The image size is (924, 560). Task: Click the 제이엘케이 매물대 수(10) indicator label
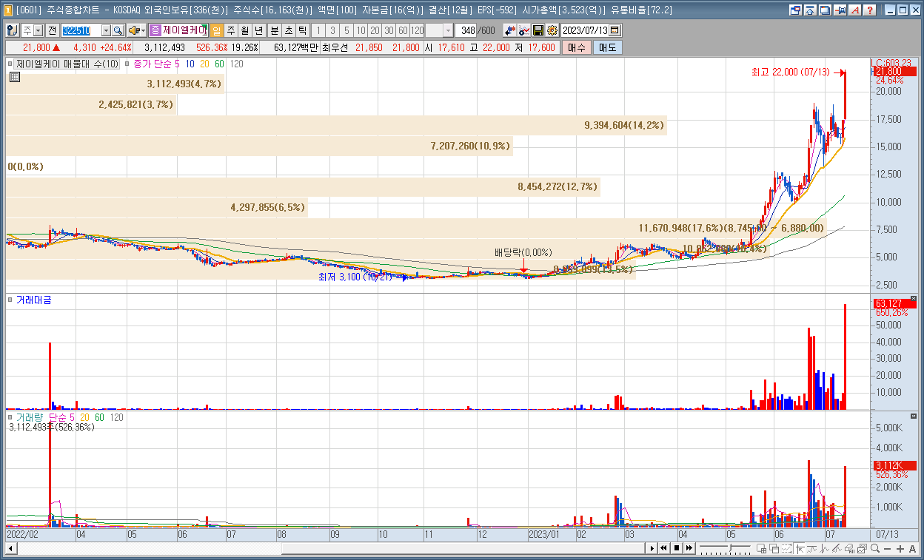(67, 64)
